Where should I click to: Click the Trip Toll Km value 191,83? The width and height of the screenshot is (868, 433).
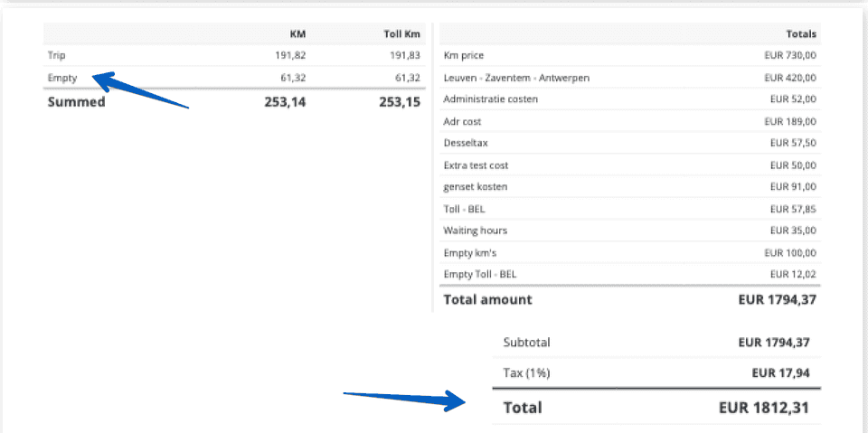pos(405,55)
